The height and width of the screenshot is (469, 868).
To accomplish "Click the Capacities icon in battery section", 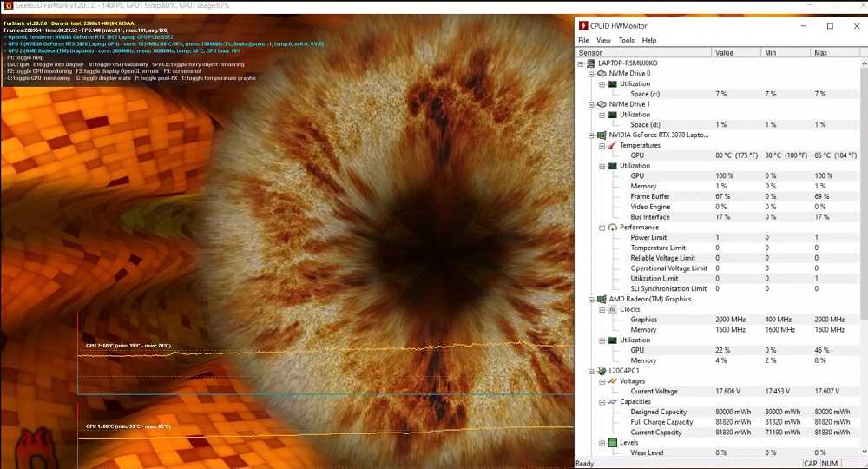I will tap(612, 402).
